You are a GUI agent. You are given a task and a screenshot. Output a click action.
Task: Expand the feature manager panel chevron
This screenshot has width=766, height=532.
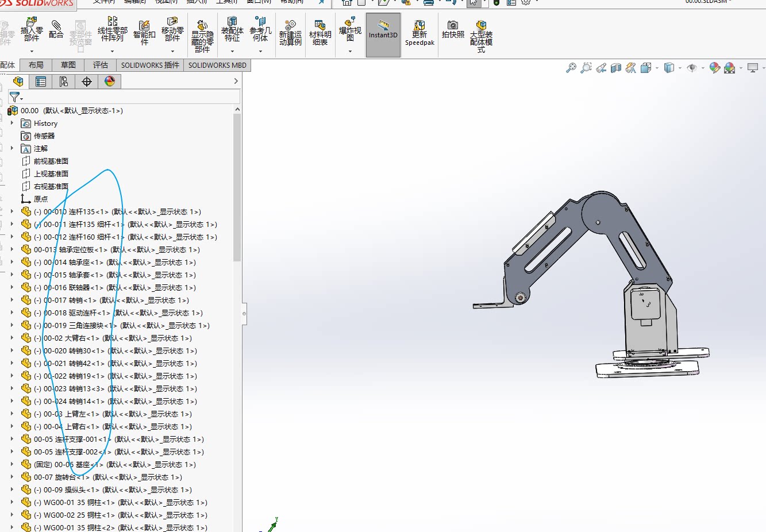236,82
